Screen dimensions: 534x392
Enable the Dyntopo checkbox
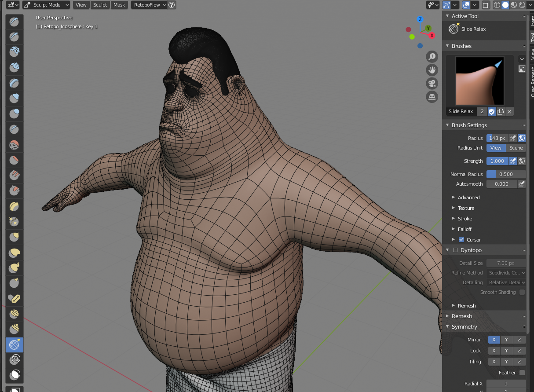455,250
